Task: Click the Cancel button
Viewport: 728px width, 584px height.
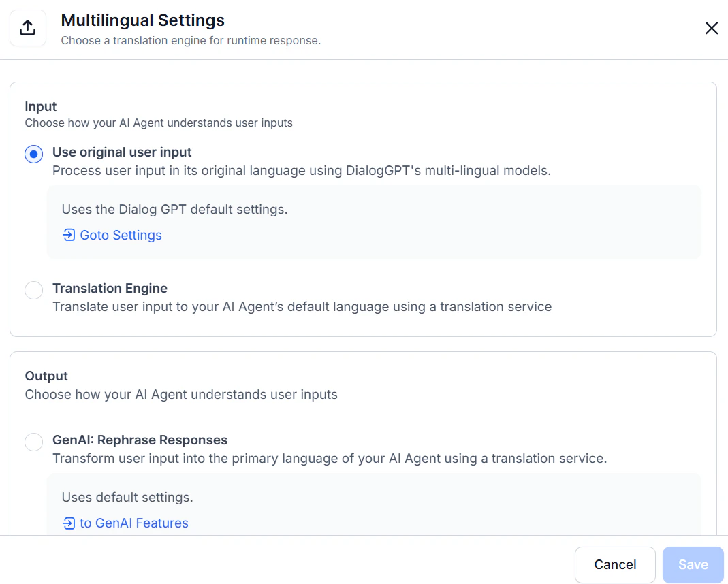Action: 614,564
